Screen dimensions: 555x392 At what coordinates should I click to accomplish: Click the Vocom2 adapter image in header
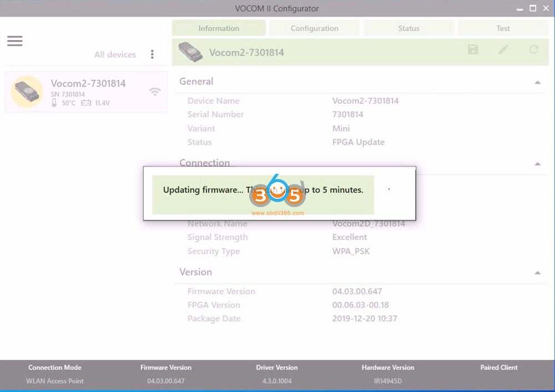[x=190, y=52]
